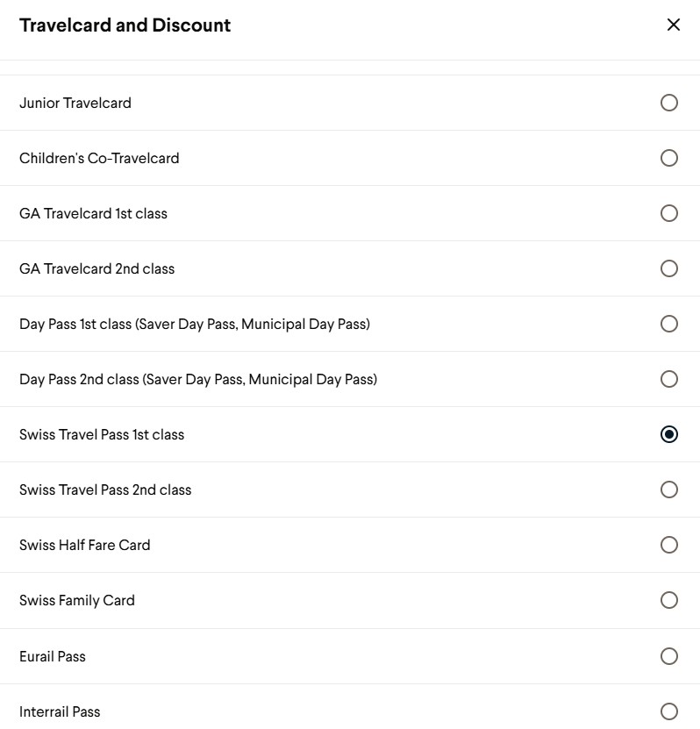Screen dimensions: 700x729
Task: Select Day Pass 1st class radio button
Action: click(668, 324)
